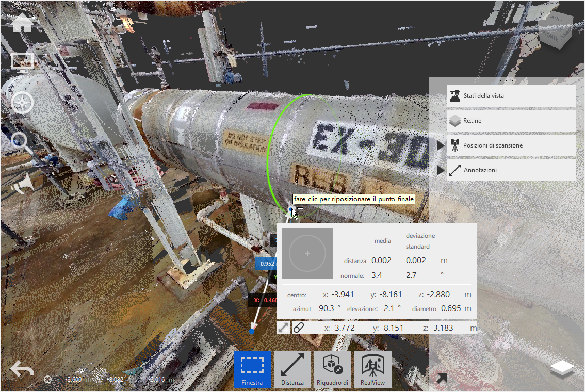Open the display settings monitor icon
The image size is (585, 392).
[x=22, y=62]
